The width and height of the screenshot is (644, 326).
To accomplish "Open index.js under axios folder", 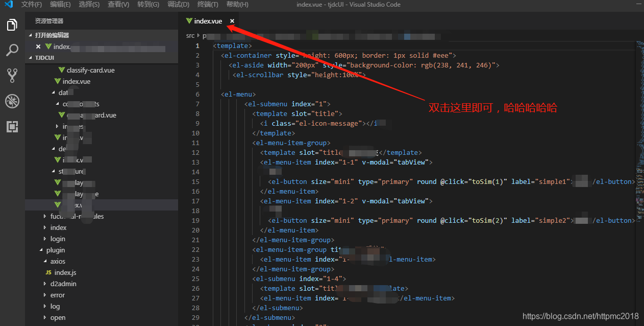I will 65,272.
